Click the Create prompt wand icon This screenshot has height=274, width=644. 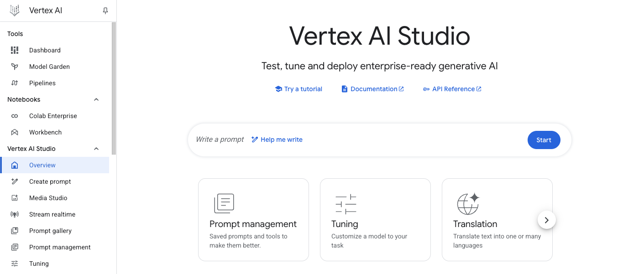click(x=15, y=181)
